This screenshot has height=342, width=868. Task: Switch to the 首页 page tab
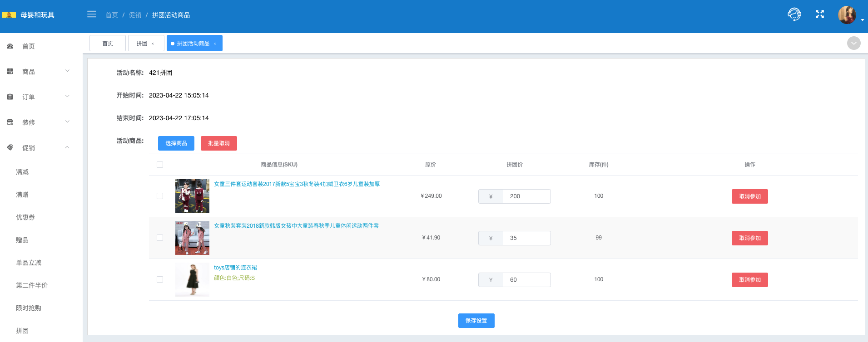click(x=108, y=43)
